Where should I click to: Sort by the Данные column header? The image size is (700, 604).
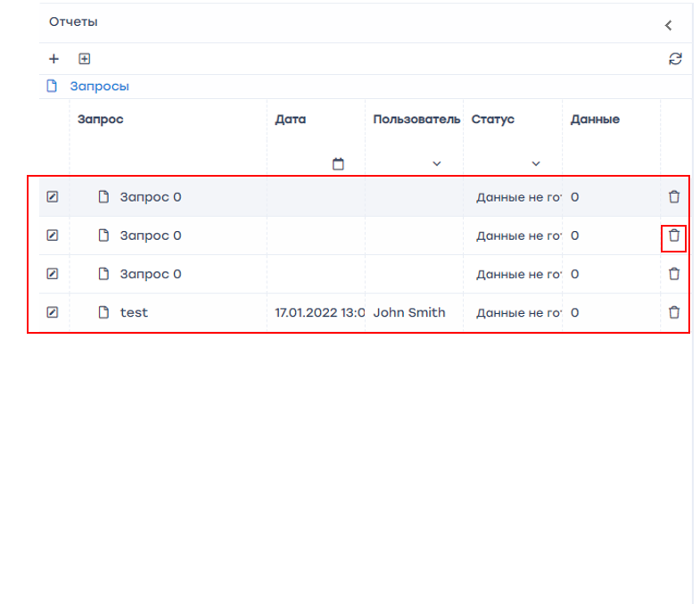595,120
